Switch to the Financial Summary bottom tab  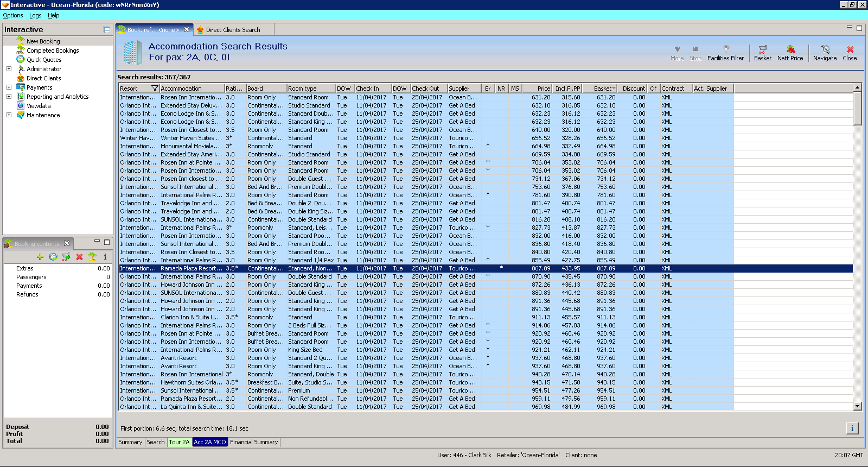254,442
